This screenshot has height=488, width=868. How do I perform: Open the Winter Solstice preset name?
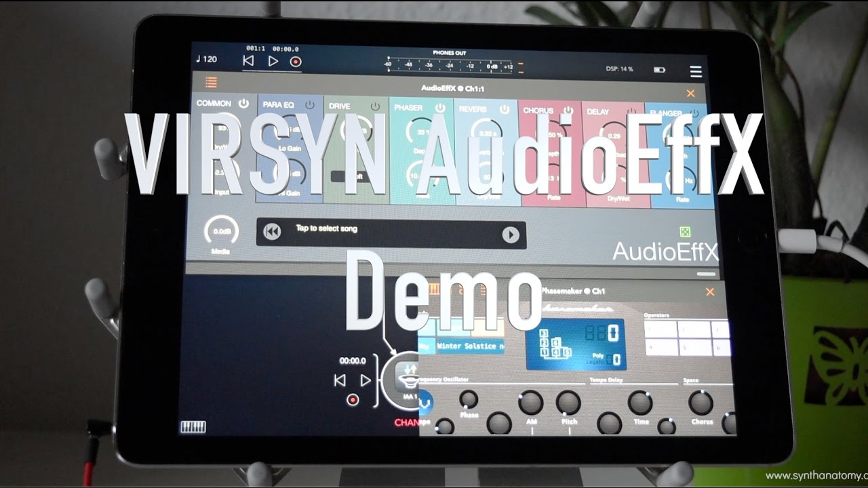point(471,346)
